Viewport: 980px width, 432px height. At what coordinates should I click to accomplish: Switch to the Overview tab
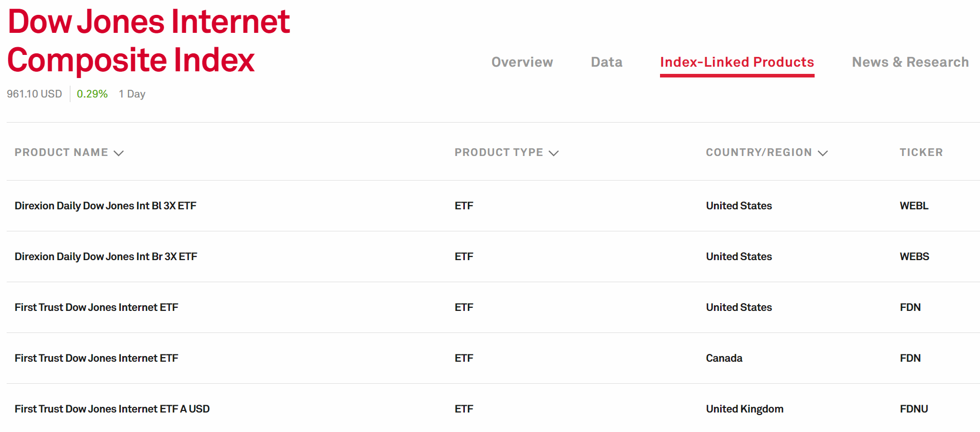(522, 62)
